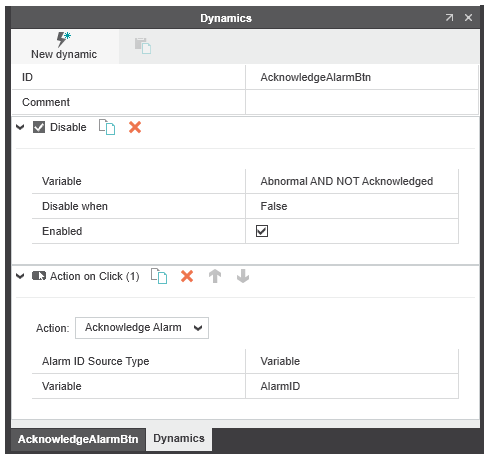Move Action on Click down

[243, 276]
